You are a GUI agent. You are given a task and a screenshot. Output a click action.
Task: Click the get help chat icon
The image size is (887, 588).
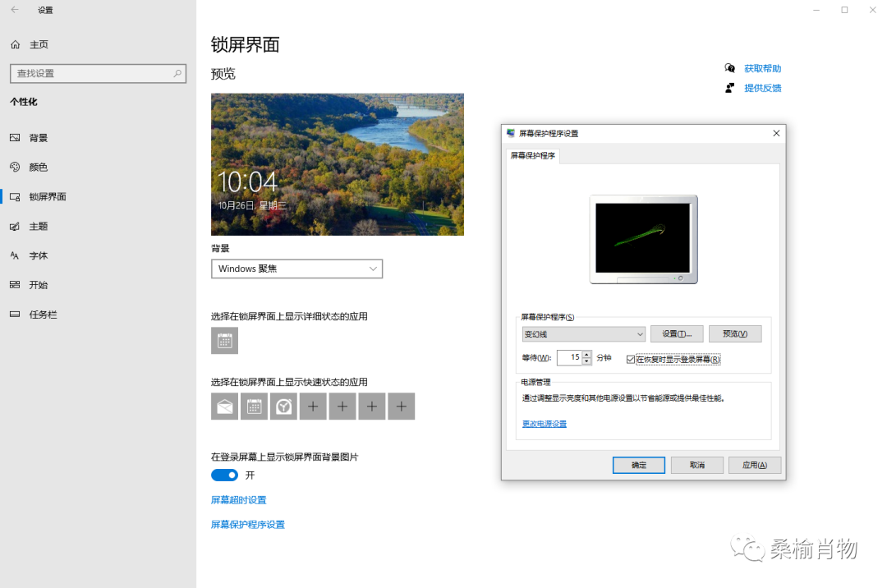tap(730, 68)
